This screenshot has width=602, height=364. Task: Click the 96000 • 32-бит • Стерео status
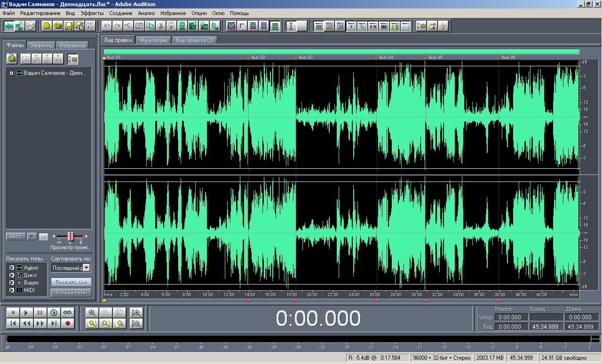coord(442,358)
